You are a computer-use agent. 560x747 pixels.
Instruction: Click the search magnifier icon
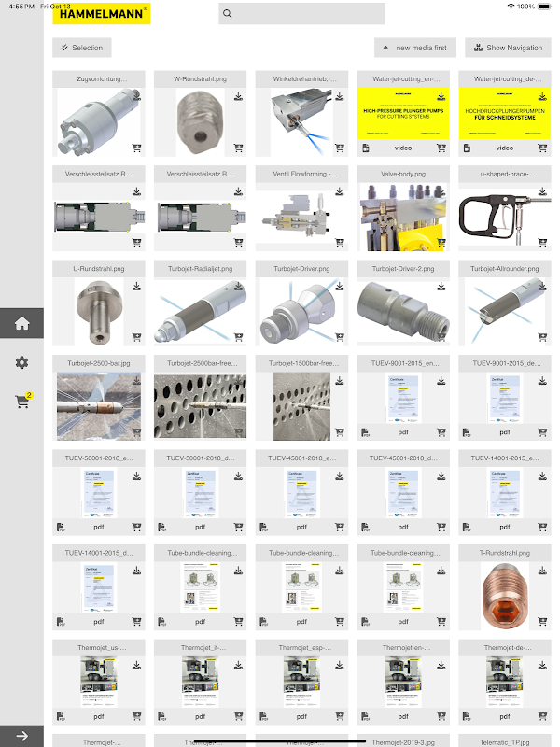[228, 14]
